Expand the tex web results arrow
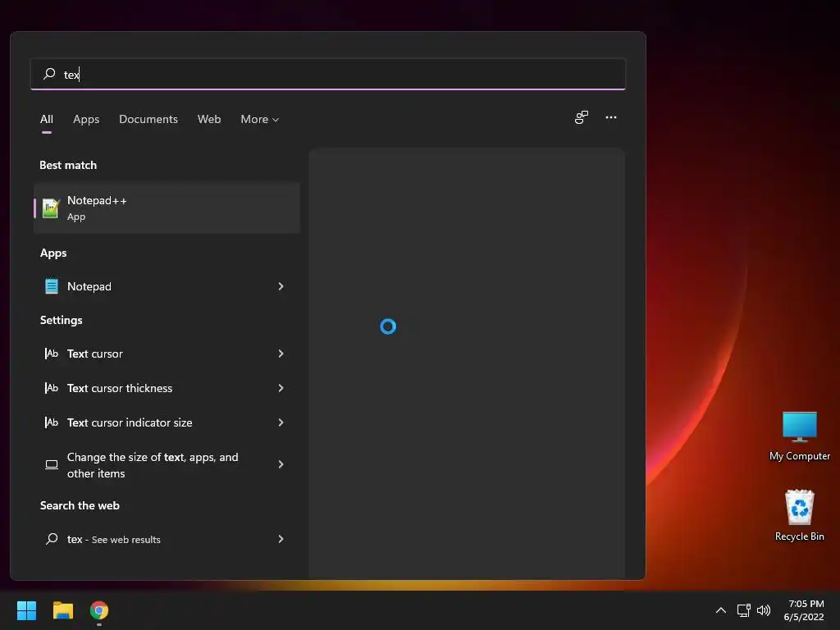The image size is (840, 630). 281,539
